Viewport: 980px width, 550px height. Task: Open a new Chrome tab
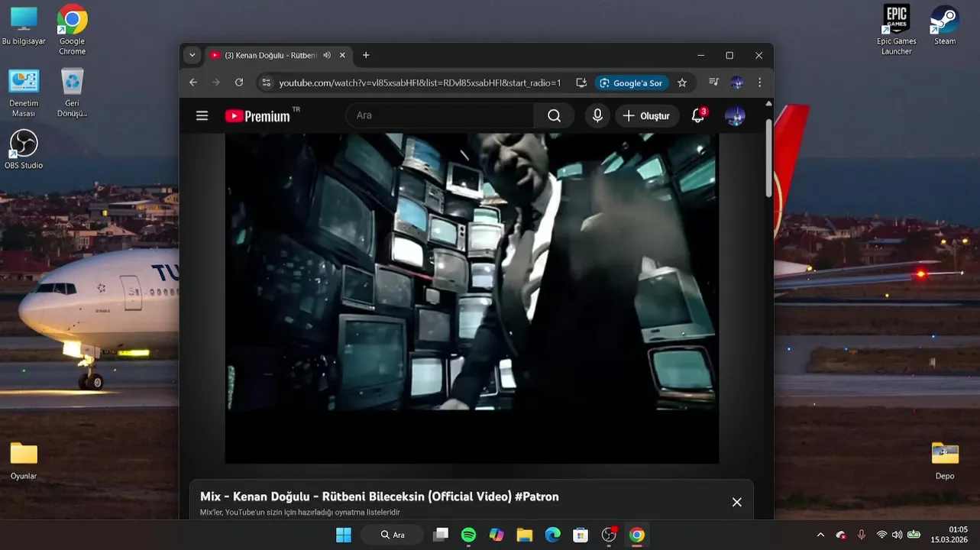366,55
